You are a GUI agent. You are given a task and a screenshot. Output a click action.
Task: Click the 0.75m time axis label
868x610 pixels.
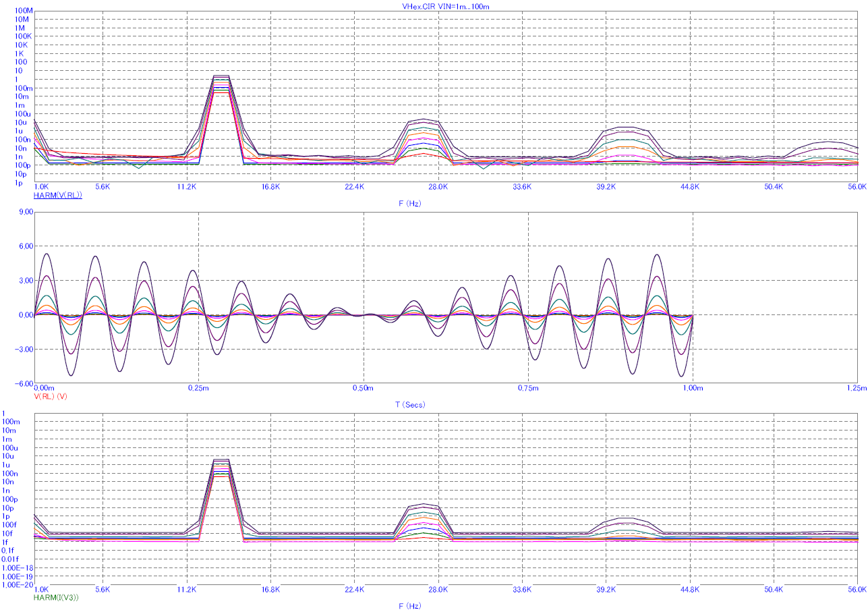click(528, 388)
